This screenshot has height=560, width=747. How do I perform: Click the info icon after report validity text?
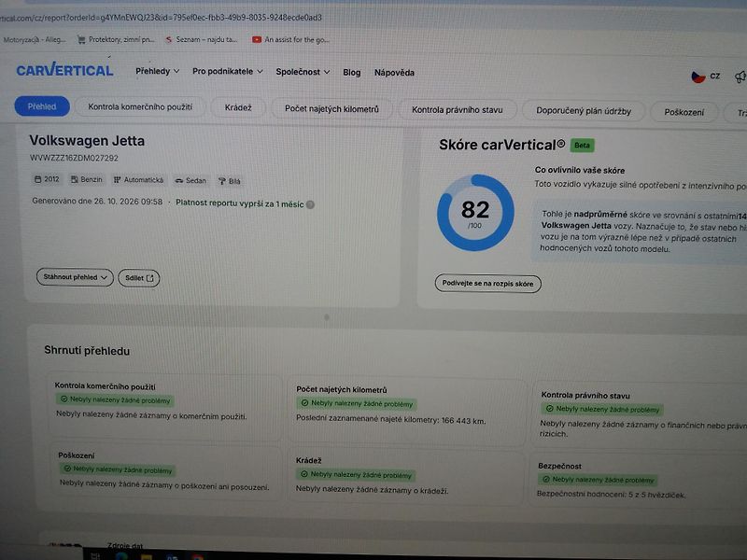pyautogui.click(x=310, y=204)
